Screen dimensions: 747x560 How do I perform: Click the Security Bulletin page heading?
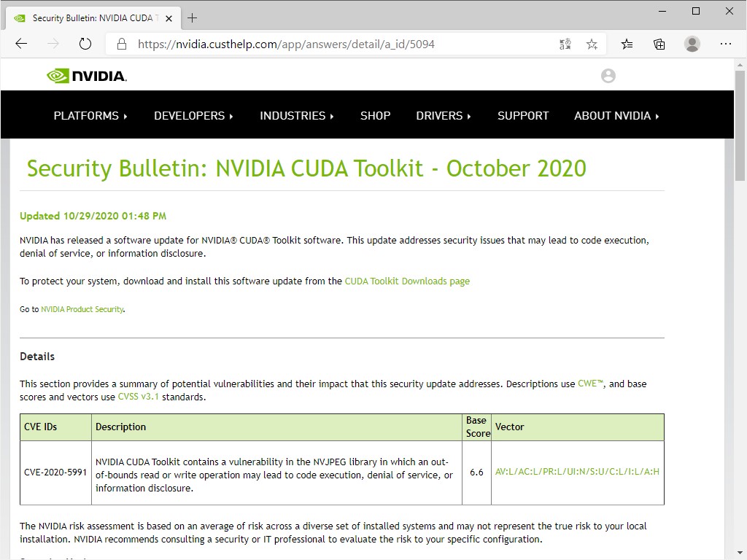[x=306, y=168]
